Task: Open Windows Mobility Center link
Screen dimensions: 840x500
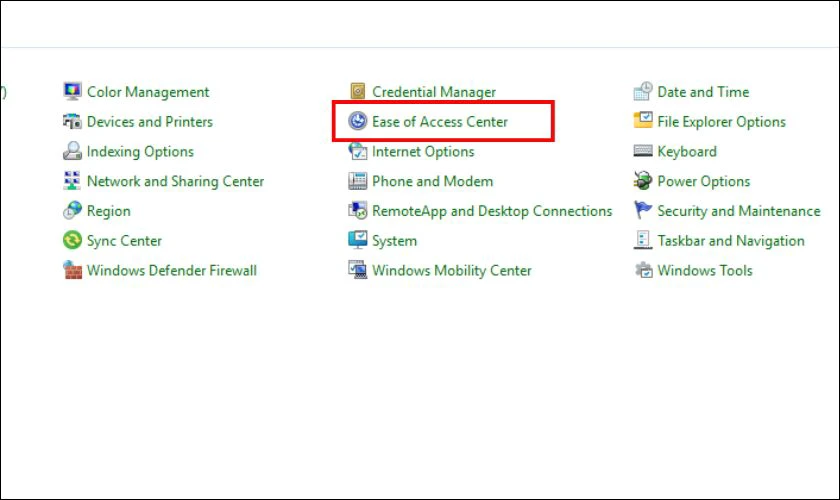Action: [x=452, y=271]
